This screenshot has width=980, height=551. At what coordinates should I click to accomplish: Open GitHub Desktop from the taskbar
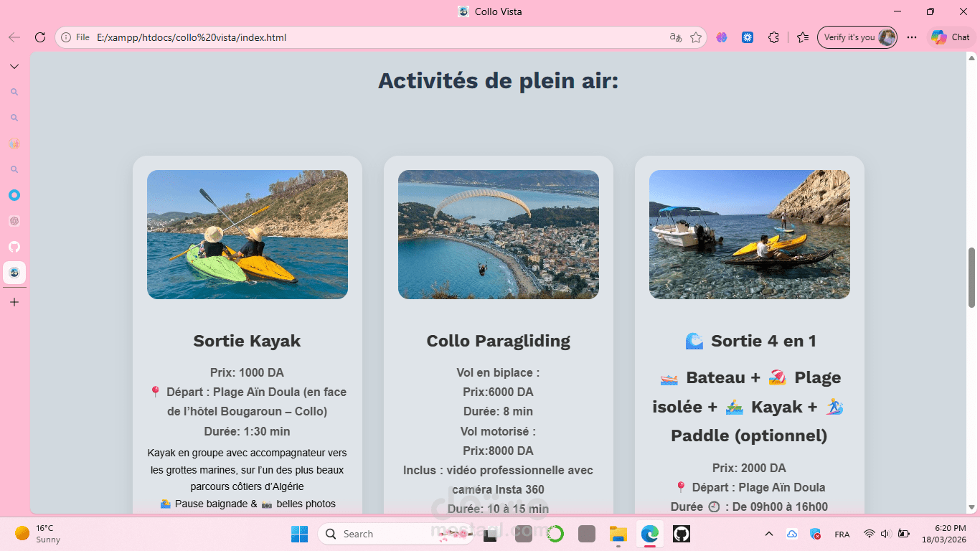coord(681,534)
